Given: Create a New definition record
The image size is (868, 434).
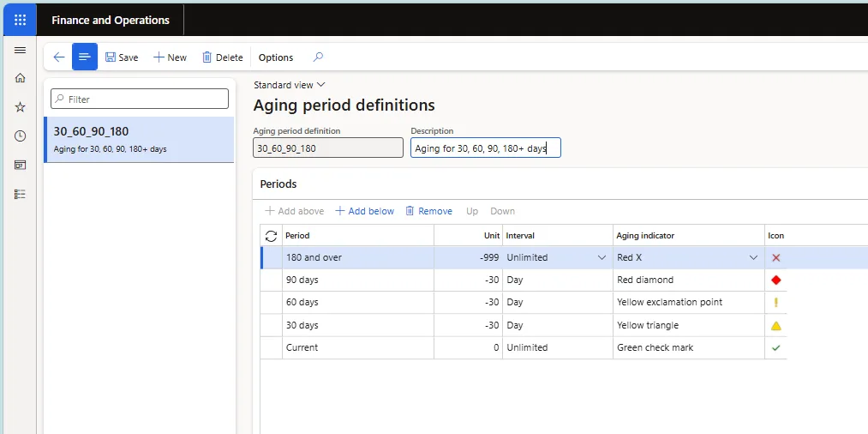Looking at the screenshot, I should 170,57.
